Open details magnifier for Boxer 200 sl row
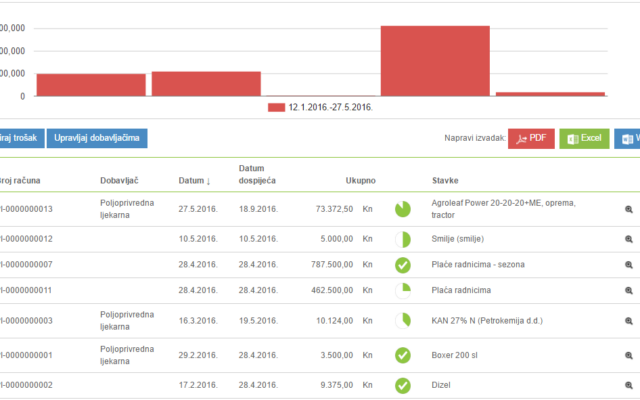Screen dimensions: 640x400 (x=629, y=356)
